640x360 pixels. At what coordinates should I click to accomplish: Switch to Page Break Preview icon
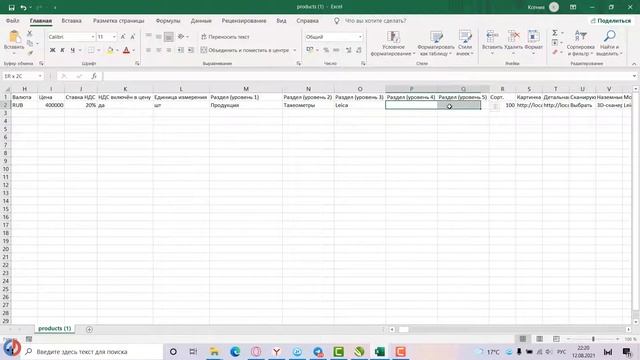pos(556,339)
